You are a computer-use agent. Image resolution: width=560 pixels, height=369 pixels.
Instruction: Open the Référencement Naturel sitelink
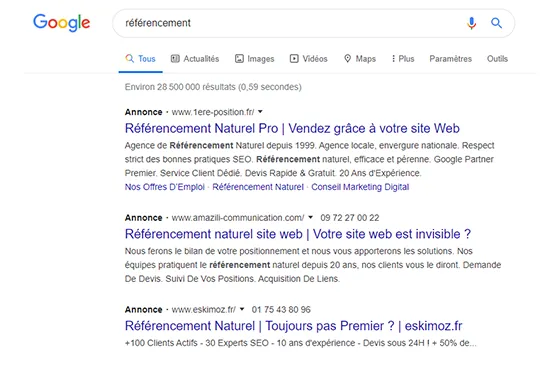click(258, 187)
